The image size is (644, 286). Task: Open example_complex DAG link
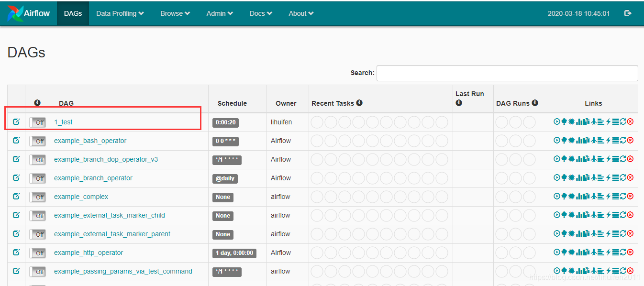pyautogui.click(x=81, y=197)
